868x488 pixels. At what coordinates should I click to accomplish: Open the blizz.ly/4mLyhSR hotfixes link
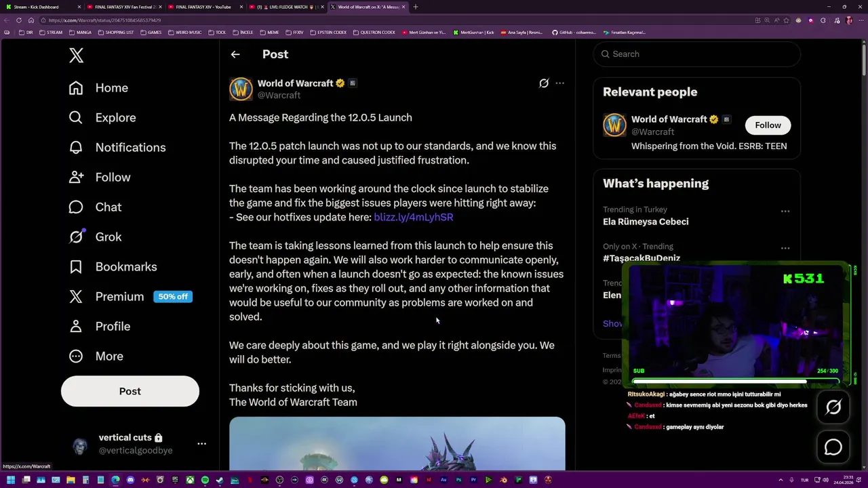pos(414,217)
